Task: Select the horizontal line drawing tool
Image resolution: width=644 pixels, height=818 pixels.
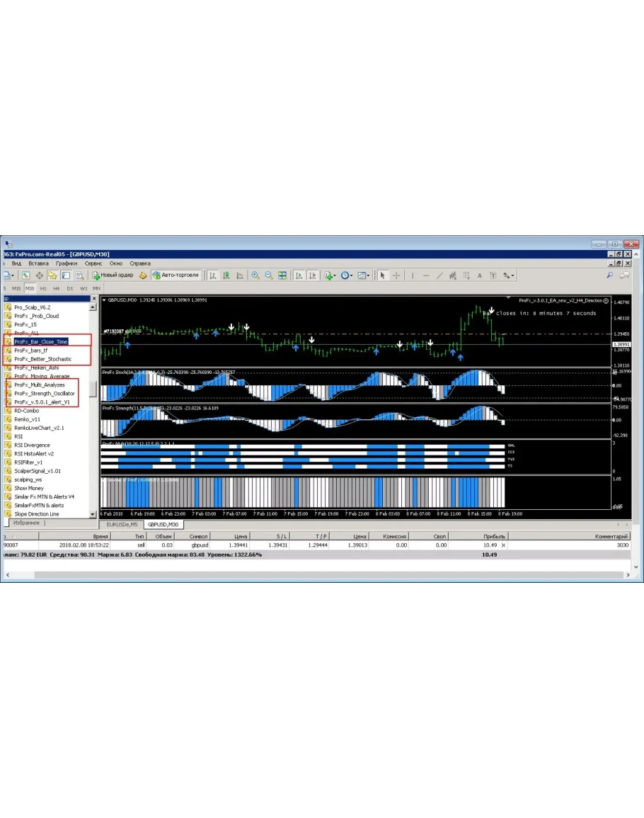Action: [x=426, y=275]
